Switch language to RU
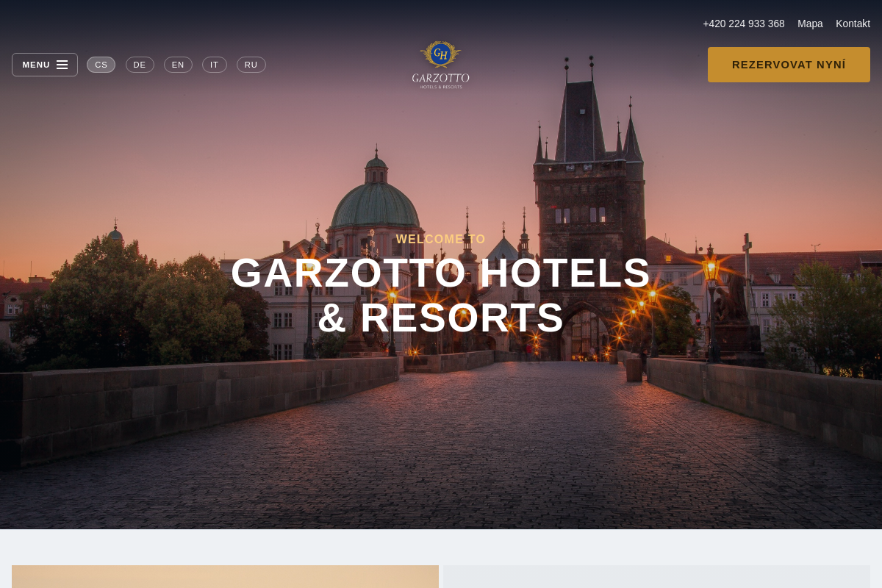The image size is (882, 588). pyautogui.click(x=251, y=65)
